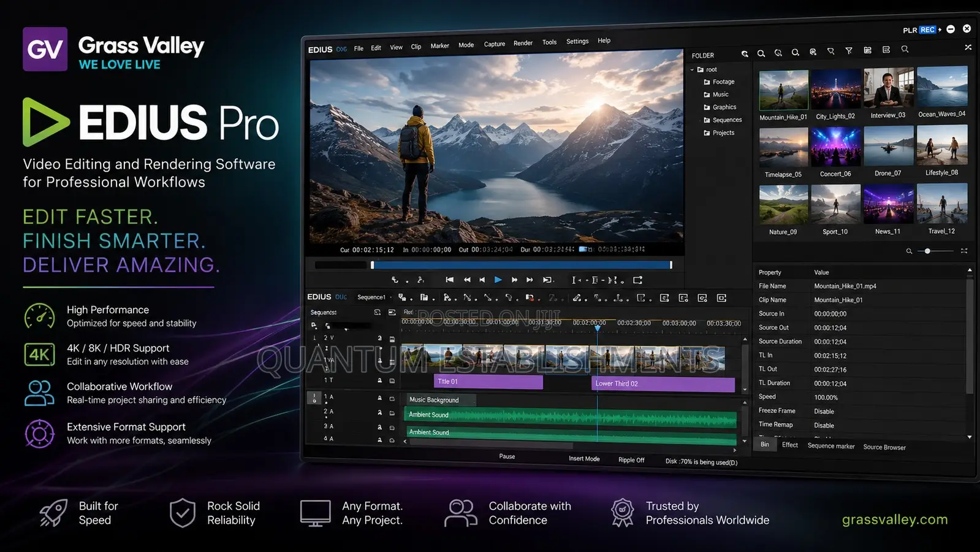Step back one frame in player
This screenshot has height=552, width=980.
[x=482, y=280]
